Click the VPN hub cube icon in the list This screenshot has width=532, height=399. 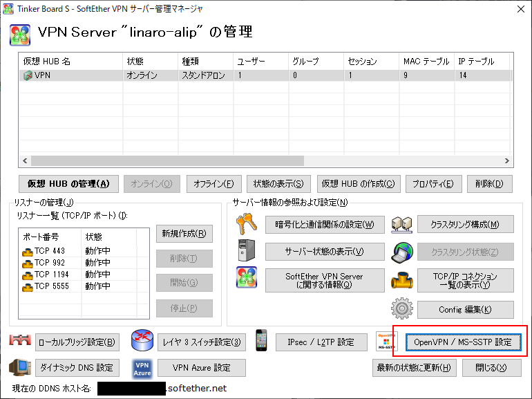pyautogui.click(x=28, y=75)
